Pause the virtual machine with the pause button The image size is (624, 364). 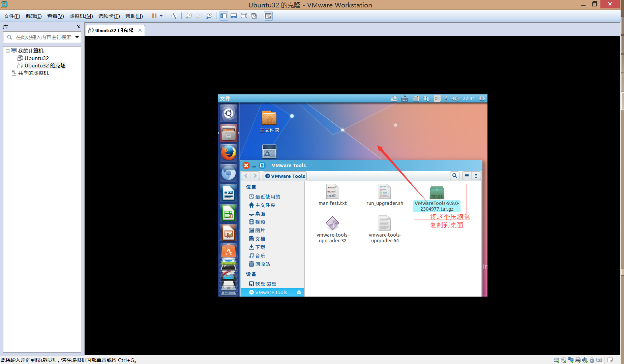[x=154, y=16]
